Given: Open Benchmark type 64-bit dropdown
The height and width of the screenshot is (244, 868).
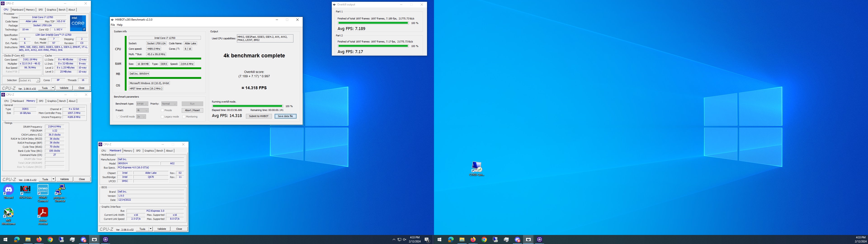Looking at the screenshot, I should (142, 104).
